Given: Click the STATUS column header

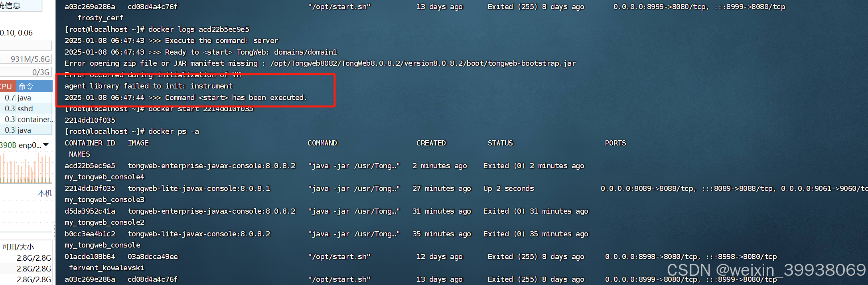Looking at the screenshot, I should (500, 143).
